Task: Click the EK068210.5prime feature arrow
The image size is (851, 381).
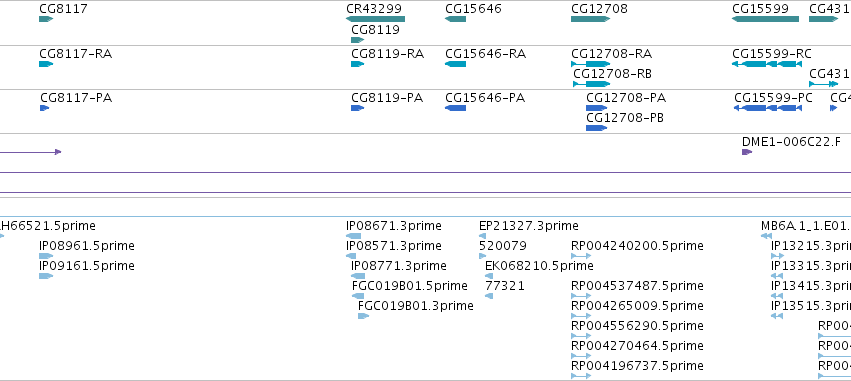Action: 489,276
